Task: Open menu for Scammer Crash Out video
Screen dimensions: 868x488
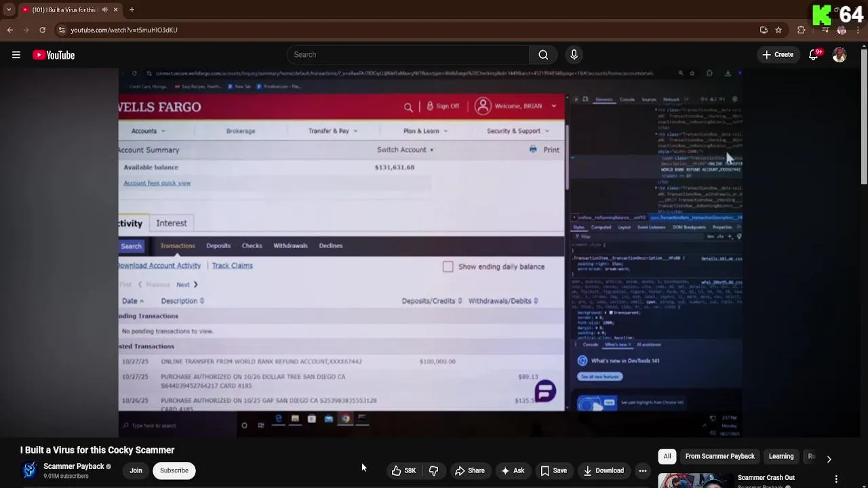Action: [836, 479]
